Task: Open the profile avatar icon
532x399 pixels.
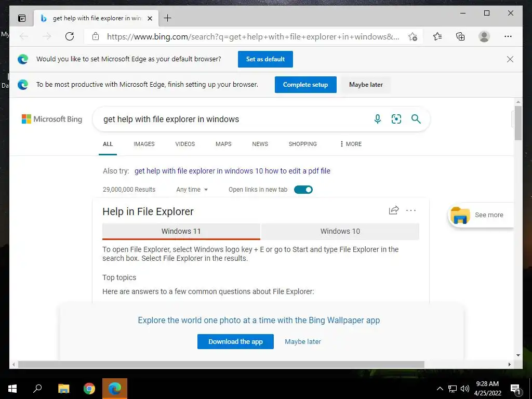Action: point(484,36)
